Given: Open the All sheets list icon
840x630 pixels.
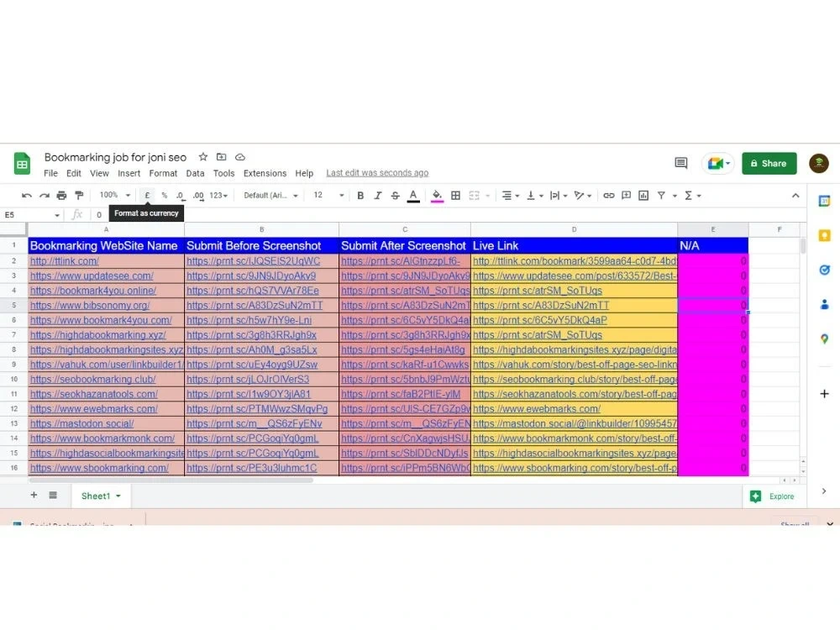Looking at the screenshot, I should point(53,495).
